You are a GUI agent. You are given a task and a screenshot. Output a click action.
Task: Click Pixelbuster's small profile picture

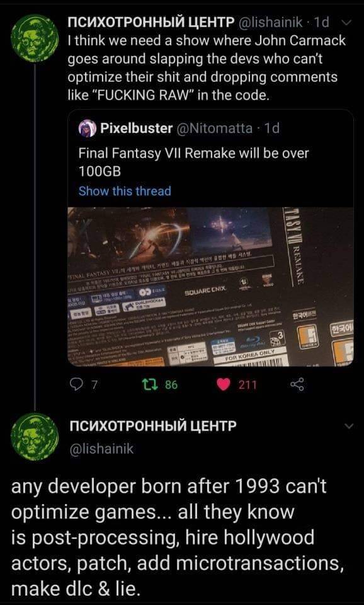(88, 129)
